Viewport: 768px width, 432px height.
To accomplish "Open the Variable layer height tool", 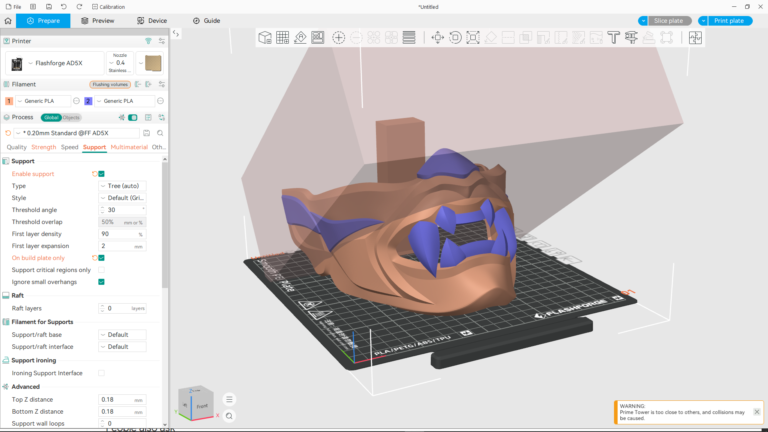I will tap(409, 38).
